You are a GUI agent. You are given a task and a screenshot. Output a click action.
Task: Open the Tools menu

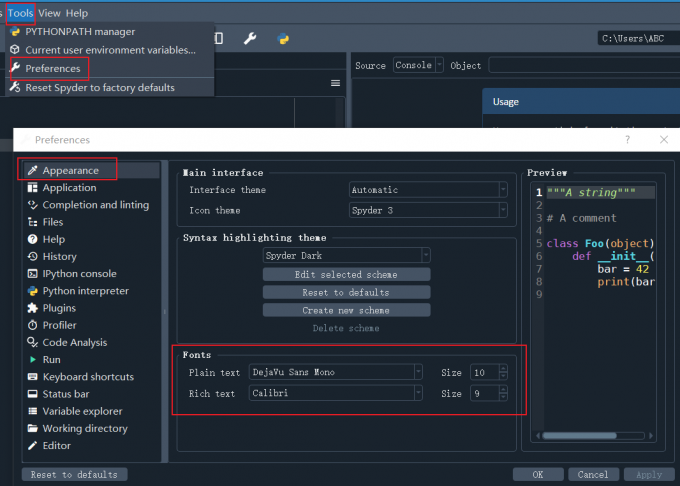[x=20, y=13]
